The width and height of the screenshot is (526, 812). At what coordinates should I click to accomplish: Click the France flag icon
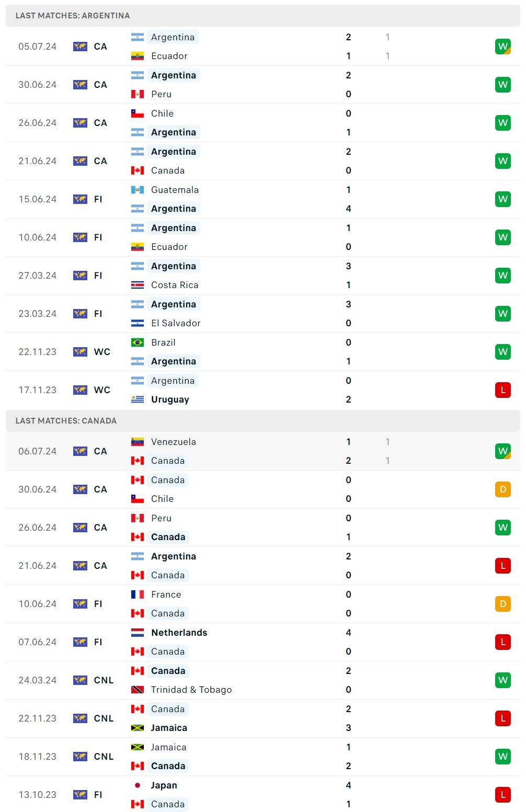pyautogui.click(x=138, y=594)
